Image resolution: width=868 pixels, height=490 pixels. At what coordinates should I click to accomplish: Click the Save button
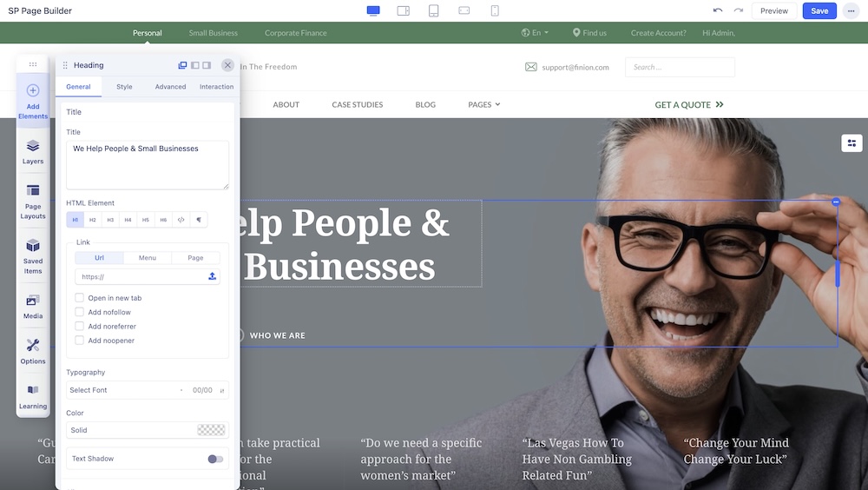[x=819, y=10]
